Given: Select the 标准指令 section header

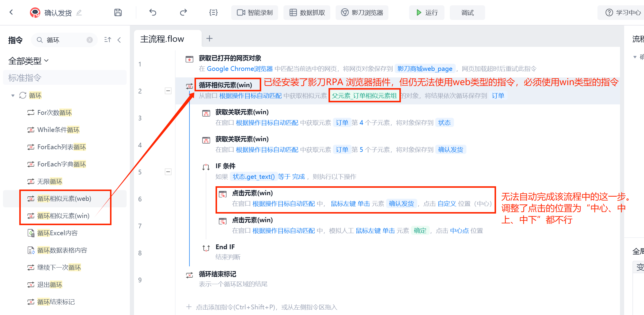Looking at the screenshot, I should click(65, 78).
